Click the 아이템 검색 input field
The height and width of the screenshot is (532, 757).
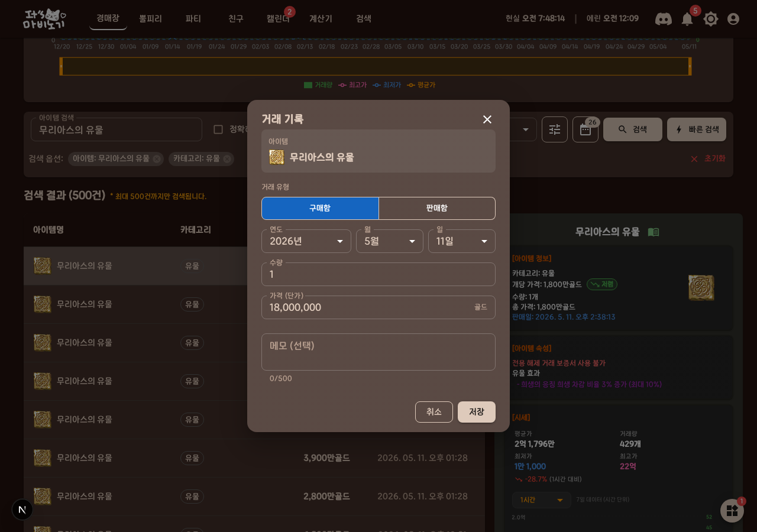[117, 129]
